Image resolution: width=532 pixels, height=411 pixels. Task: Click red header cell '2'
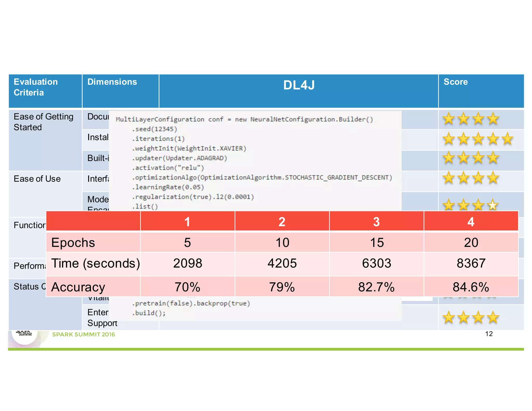pos(282,221)
